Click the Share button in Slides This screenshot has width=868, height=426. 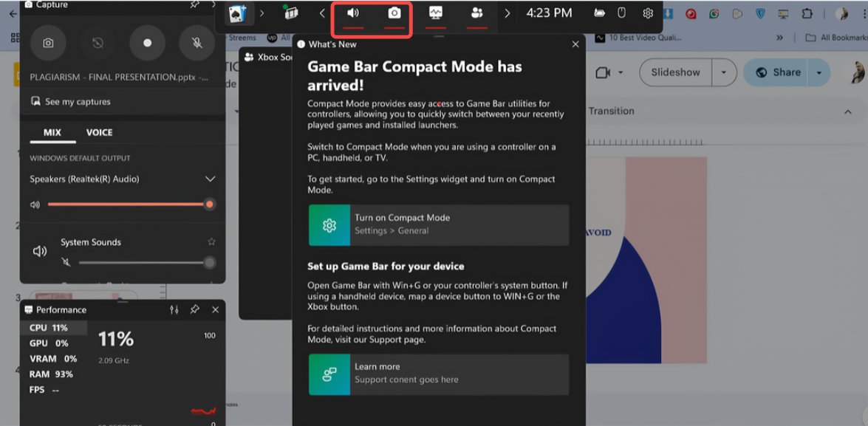point(776,72)
